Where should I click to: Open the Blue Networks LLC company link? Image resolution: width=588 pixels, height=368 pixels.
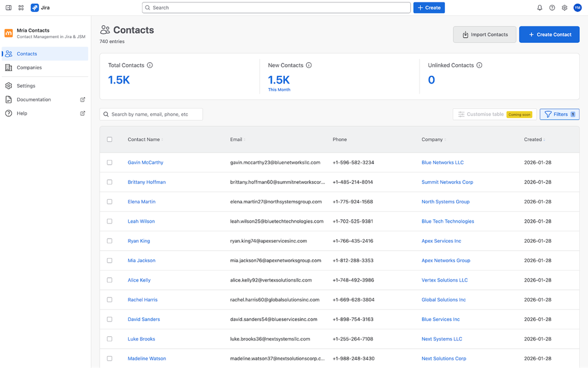pyautogui.click(x=443, y=162)
